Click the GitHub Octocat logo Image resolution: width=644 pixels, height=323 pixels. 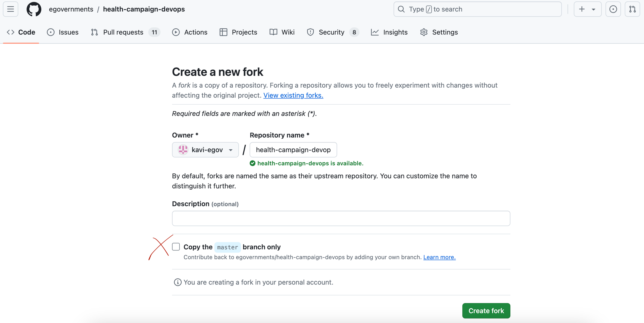click(x=34, y=9)
